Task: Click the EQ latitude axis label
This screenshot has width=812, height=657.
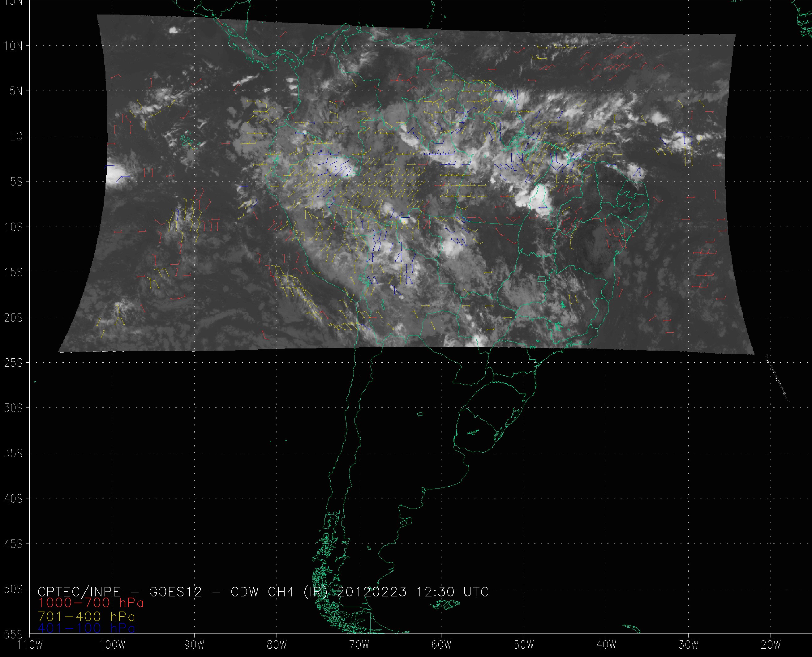Action: [16, 137]
